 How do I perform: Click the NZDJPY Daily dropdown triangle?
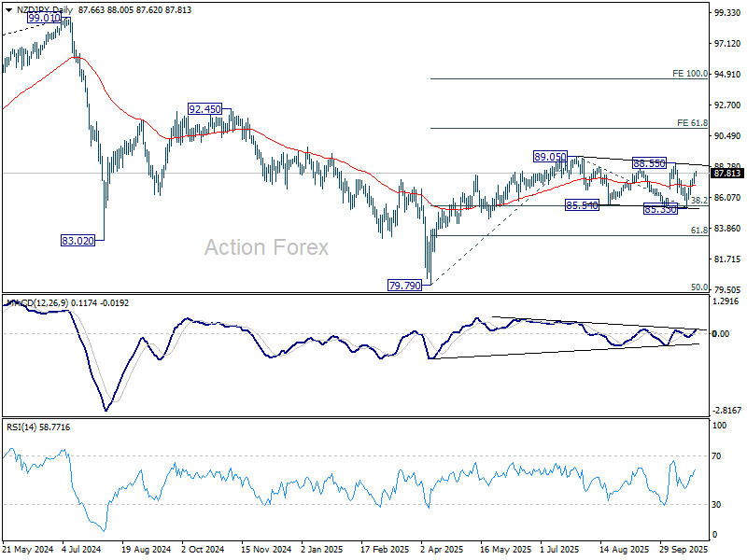8,10
